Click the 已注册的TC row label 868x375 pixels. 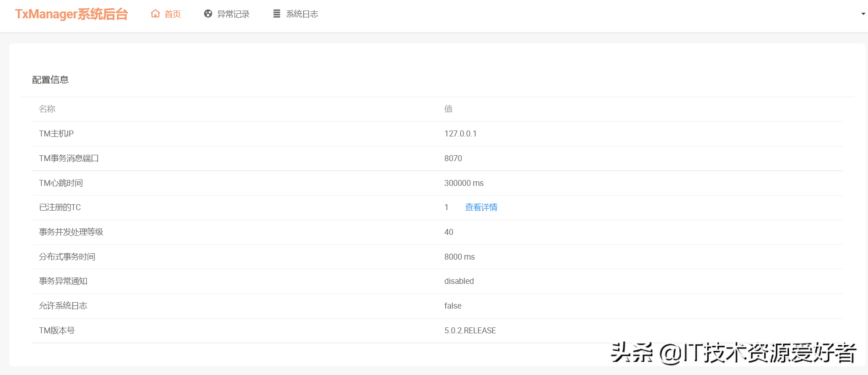(x=60, y=207)
